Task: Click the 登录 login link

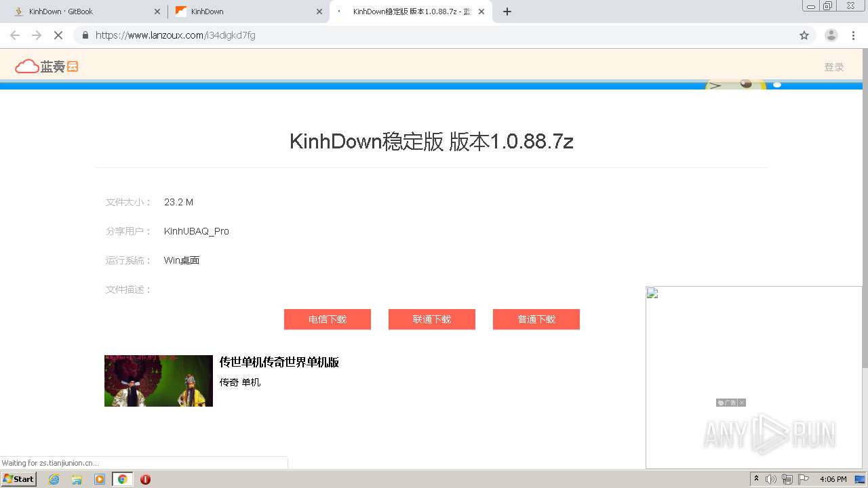Action: coord(834,67)
